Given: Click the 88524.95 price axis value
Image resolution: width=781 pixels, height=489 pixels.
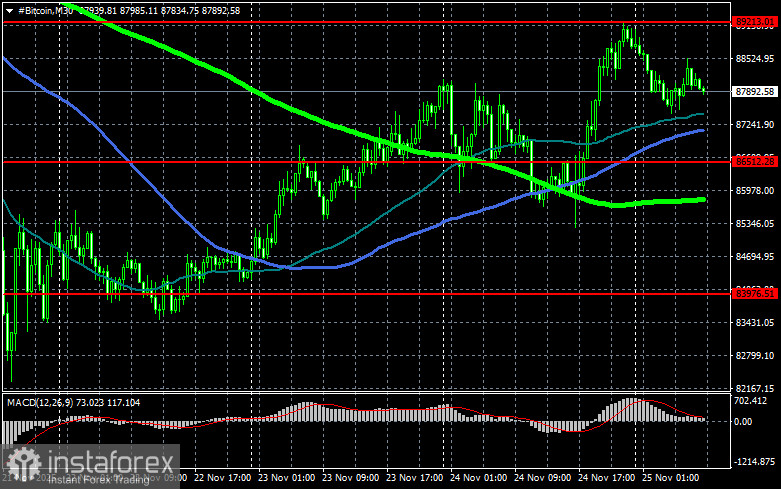Looking at the screenshot, I should coord(755,59).
